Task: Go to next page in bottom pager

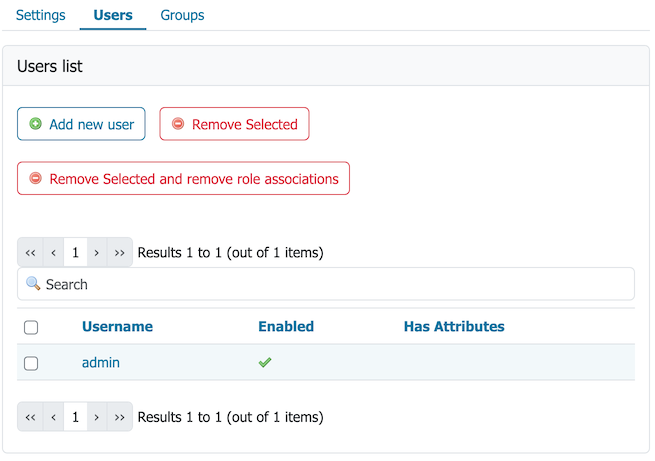Action: [x=96, y=417]
